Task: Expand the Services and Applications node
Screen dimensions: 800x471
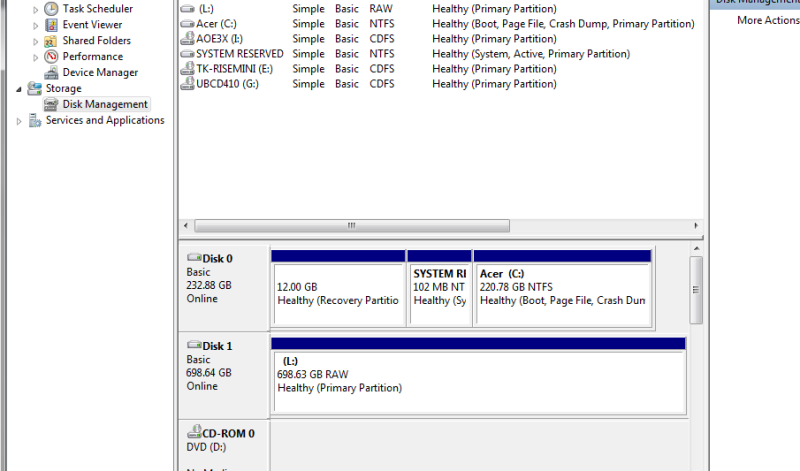Action: (x=19, y=121)
